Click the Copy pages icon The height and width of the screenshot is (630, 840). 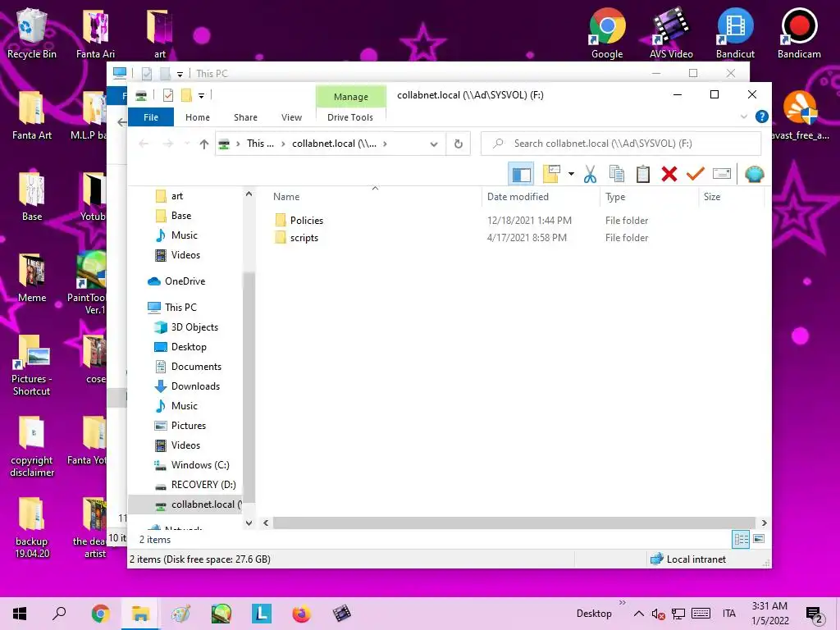coord(617,174)
